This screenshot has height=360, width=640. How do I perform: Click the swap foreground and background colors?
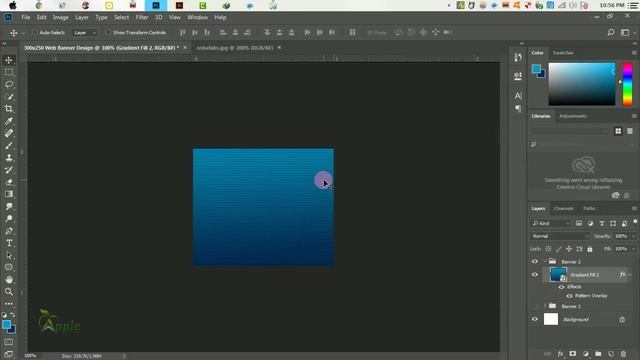tap(13, 315)
